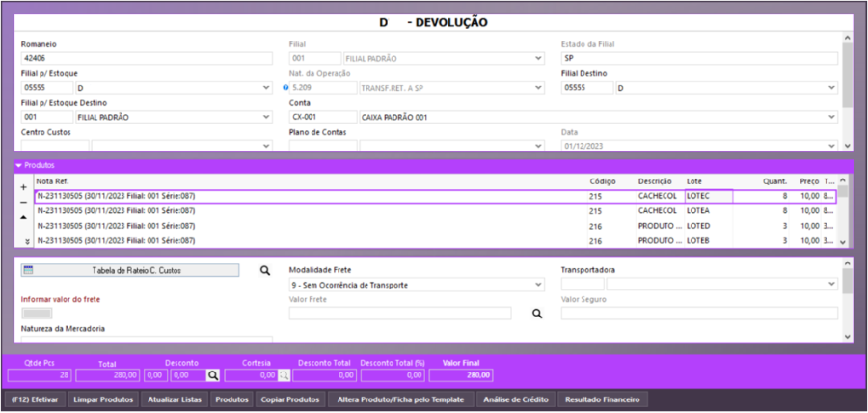Open the Filial Destino dropdown
868x413 pixels.
tap(831, 88)
